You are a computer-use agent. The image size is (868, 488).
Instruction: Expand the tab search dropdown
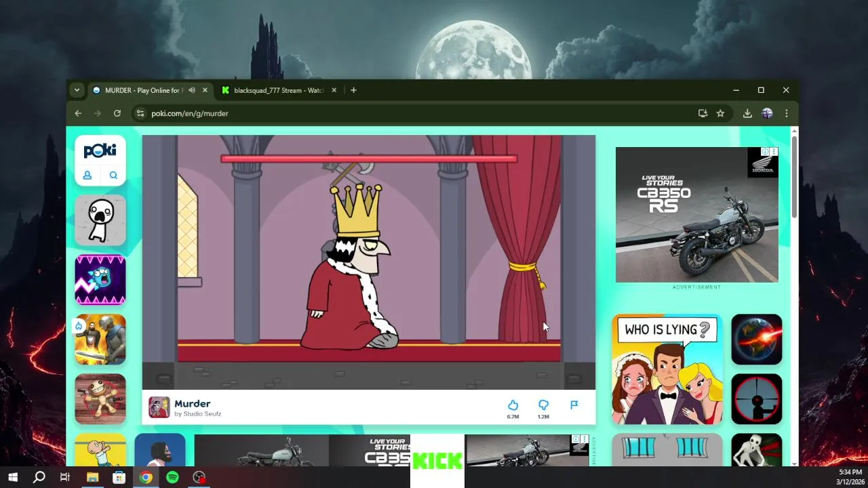[77, 90]
